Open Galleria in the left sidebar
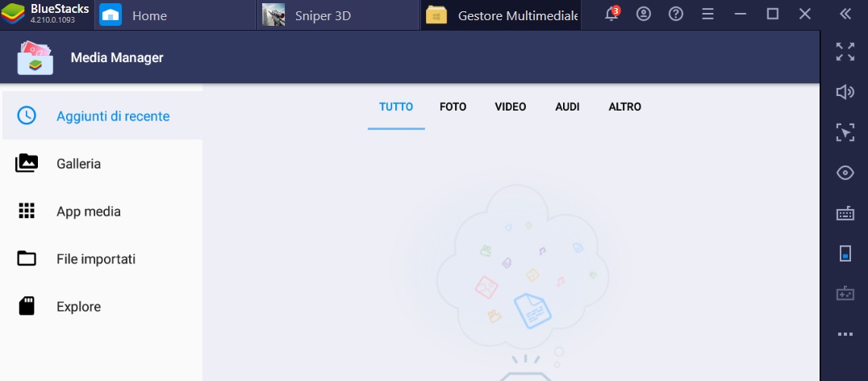 pos(78,164)
